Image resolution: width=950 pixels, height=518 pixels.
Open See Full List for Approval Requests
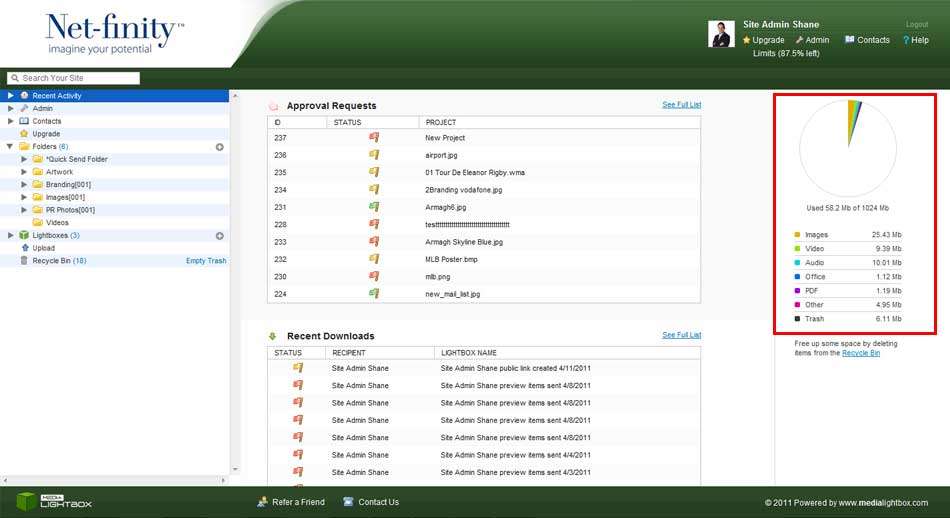click(681, 105)
